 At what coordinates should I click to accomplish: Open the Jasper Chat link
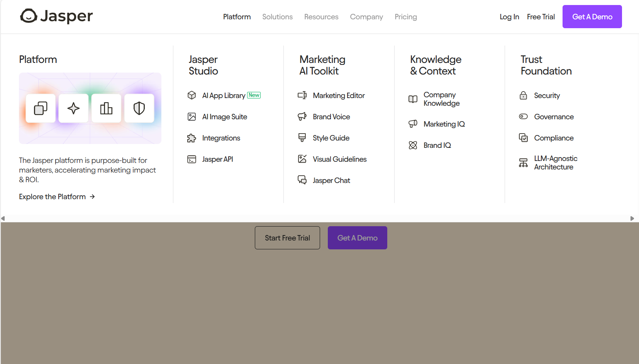coord(331,180)
